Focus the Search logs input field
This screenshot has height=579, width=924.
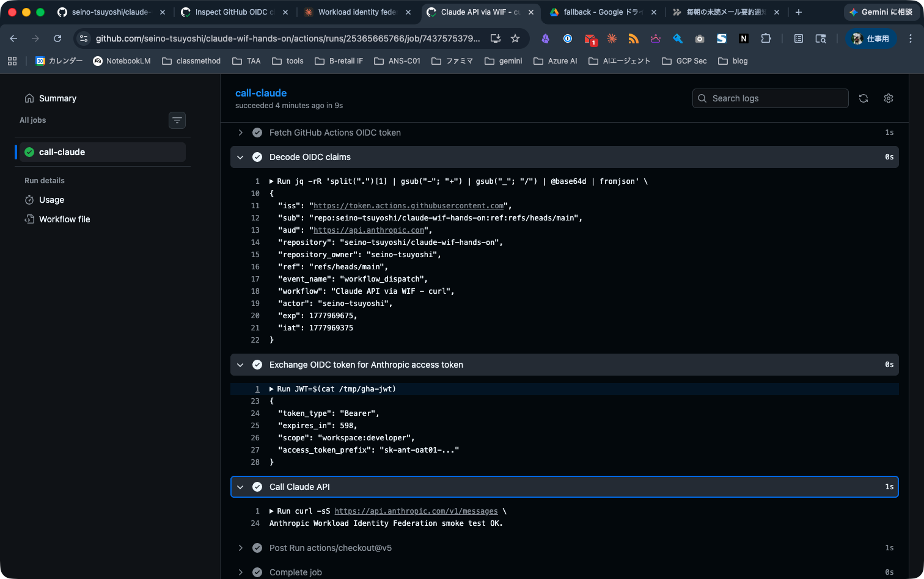coord(770,98)
